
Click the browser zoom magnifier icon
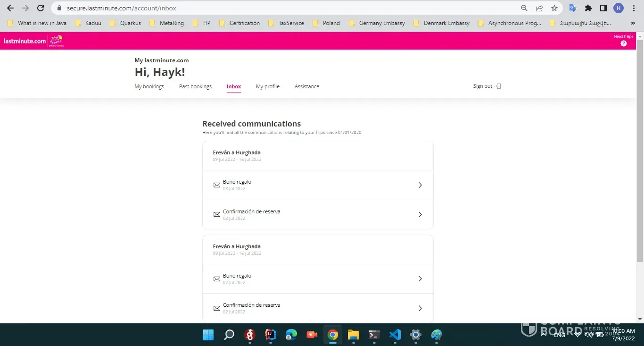pyautogui.click(x=524, y=8)
